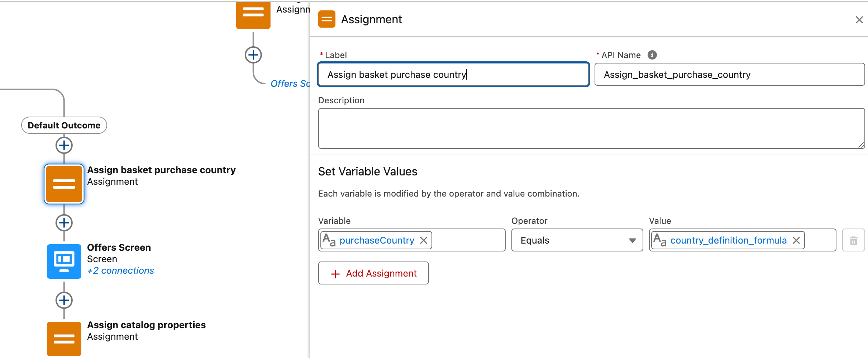
Task: Add element after Assign basket purchase country
Action: 64,223
